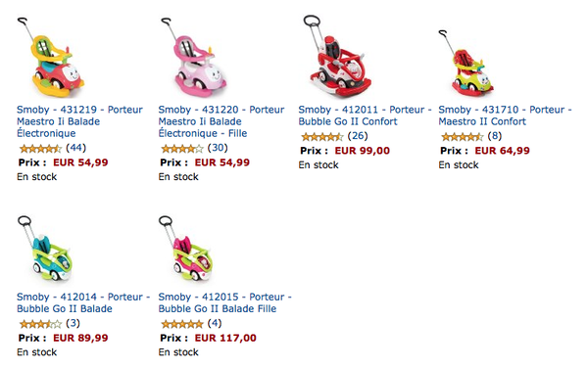Open Smoby 431220 Maestro Fille title link
This screenshot has height=369, width=588.
221,121
